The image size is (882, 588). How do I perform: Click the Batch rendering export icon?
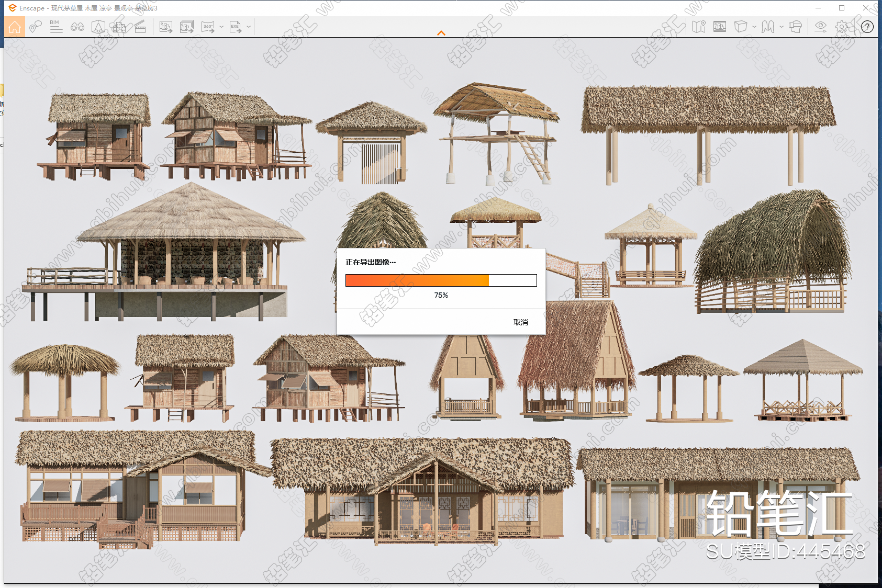pos(187,27)
